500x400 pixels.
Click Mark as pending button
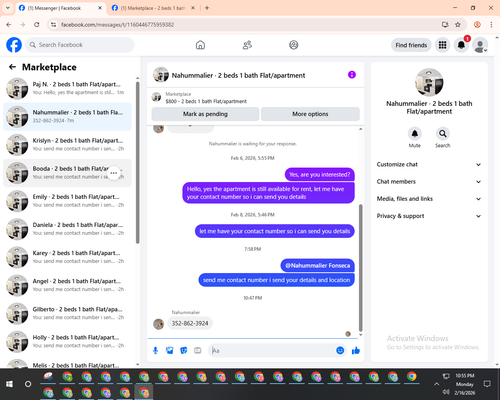[205, 114]
